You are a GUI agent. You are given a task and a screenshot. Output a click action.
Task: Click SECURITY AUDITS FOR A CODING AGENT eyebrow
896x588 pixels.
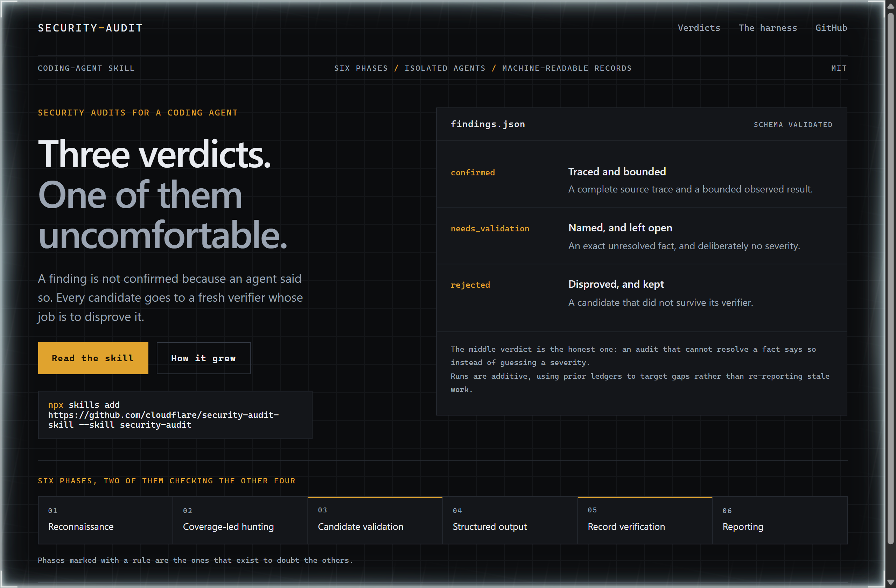(x=138, y=113)
